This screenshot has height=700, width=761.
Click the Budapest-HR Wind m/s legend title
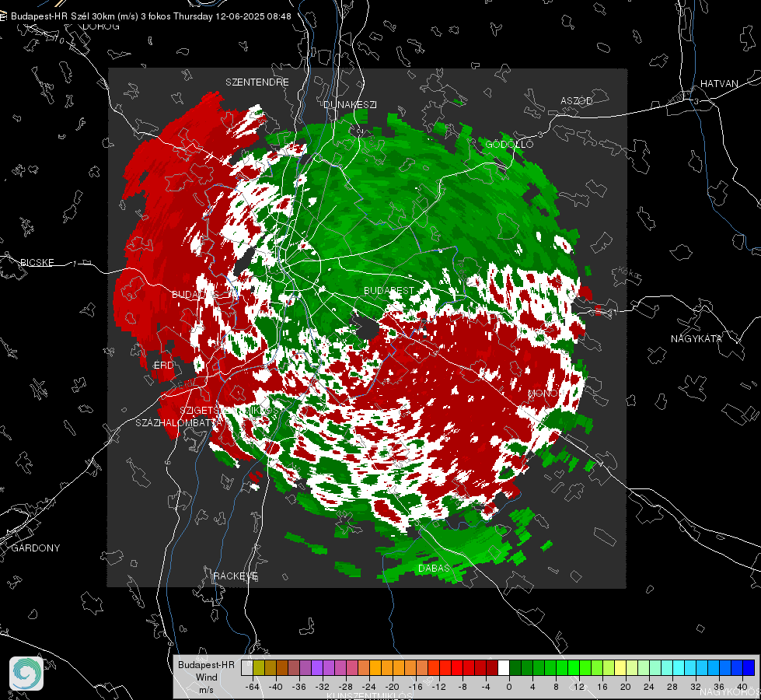click(206, 677)
